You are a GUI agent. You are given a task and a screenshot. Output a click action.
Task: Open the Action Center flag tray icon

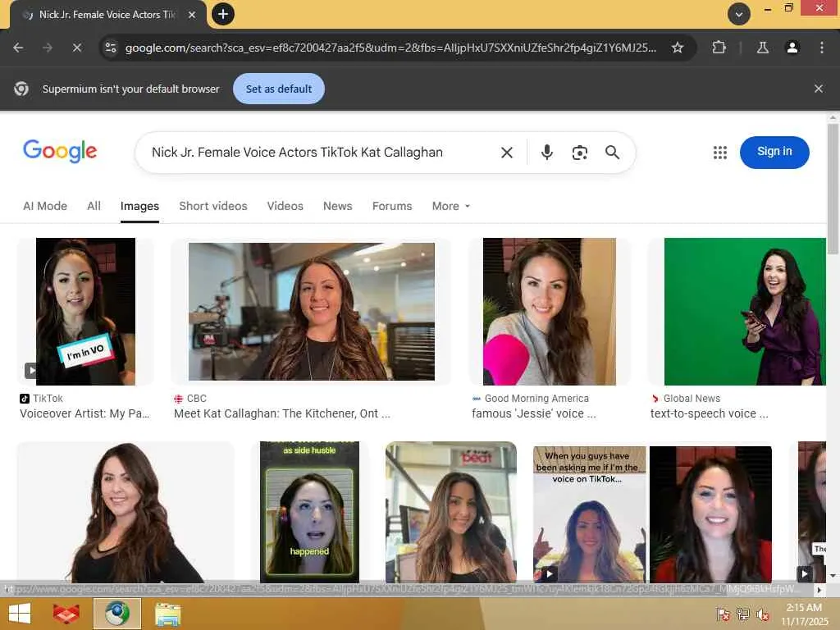[x=723, y=614]
